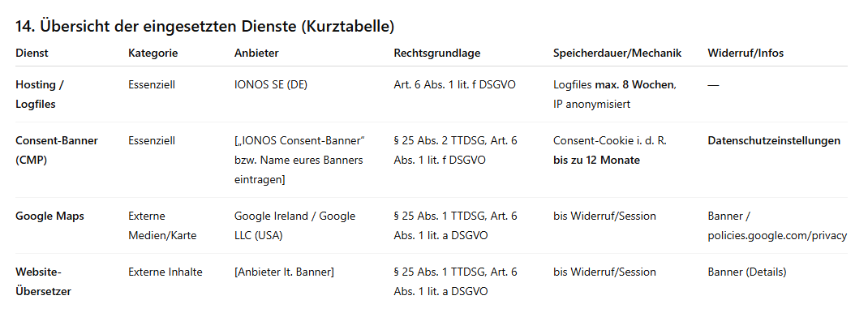868x330 pixels.
Task: Click the "Hosting / Logfiles" row label
Action: pyautogui.click(x=40, y=94)
